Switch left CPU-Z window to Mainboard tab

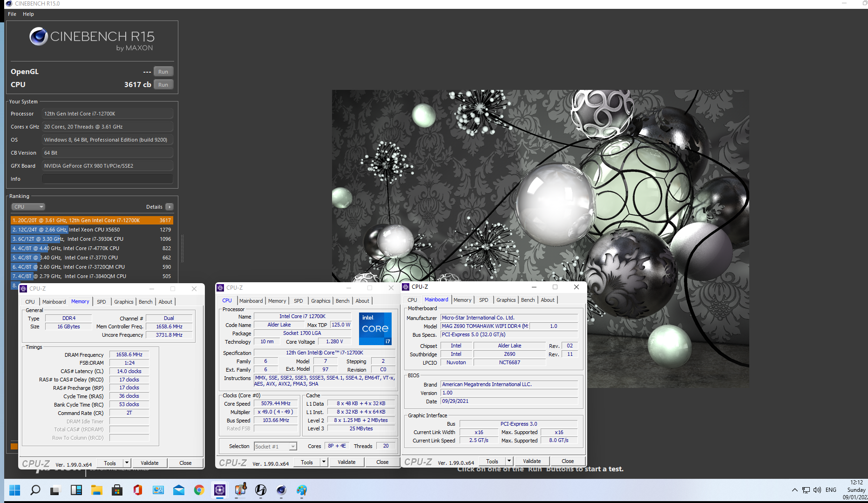coord(54,302)
